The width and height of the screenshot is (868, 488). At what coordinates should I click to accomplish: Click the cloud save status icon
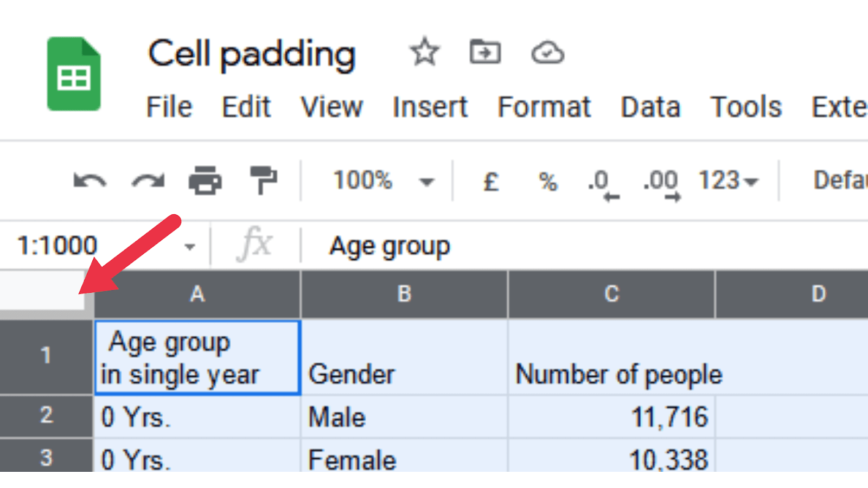point(548,52)
